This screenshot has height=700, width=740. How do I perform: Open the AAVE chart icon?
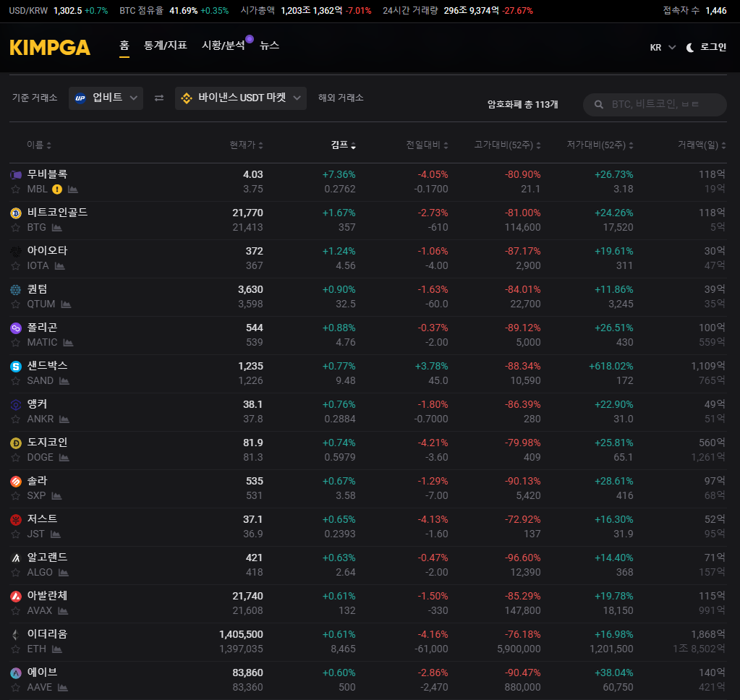click(63, 687)
